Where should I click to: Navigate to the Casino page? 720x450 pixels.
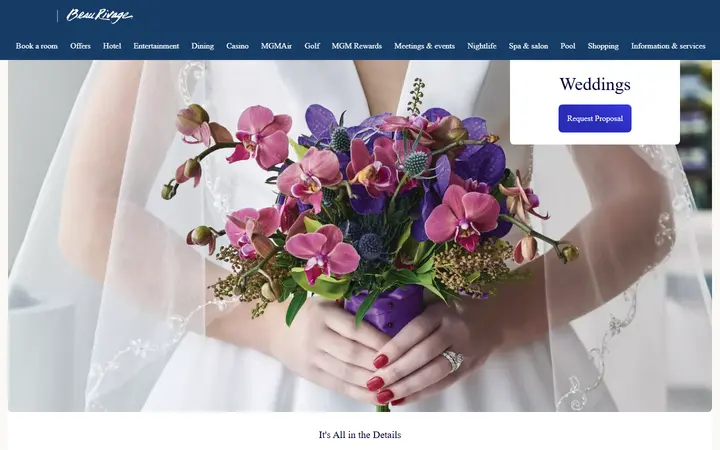237,46
